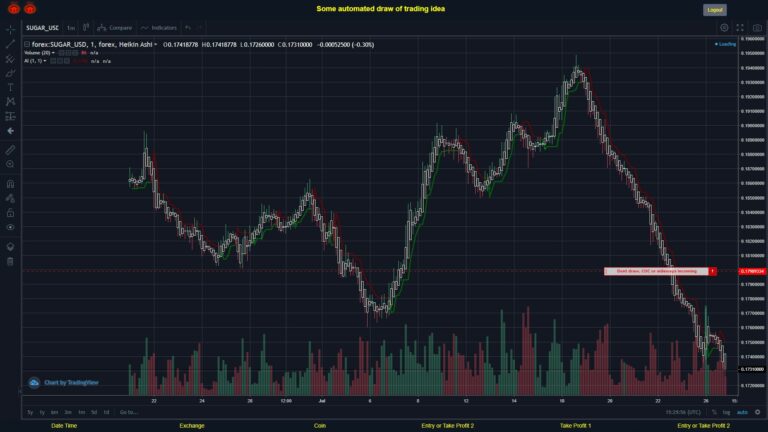768x432 pixels.
Task: Open the 1m interval selector
Action: 71,28
